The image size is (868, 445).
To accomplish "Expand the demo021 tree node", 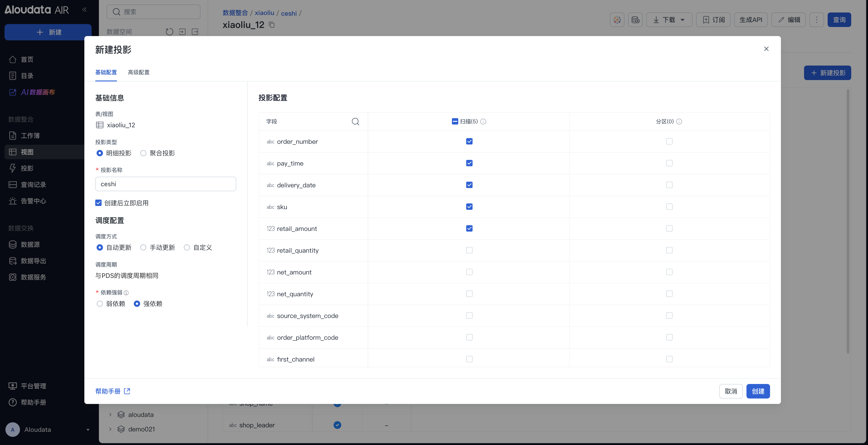I will [110, 429].
